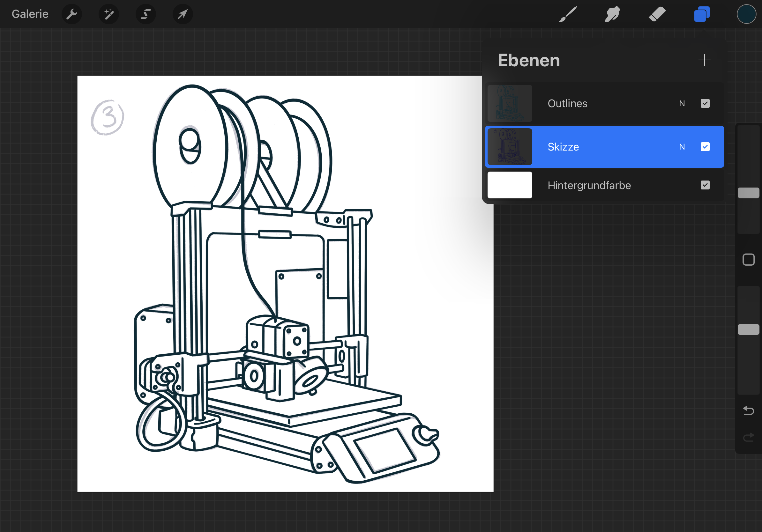The height and width of the screenshot is (532, 762).
Task: Open the Adjustments magic wand menu
Action: pos(109,14)
